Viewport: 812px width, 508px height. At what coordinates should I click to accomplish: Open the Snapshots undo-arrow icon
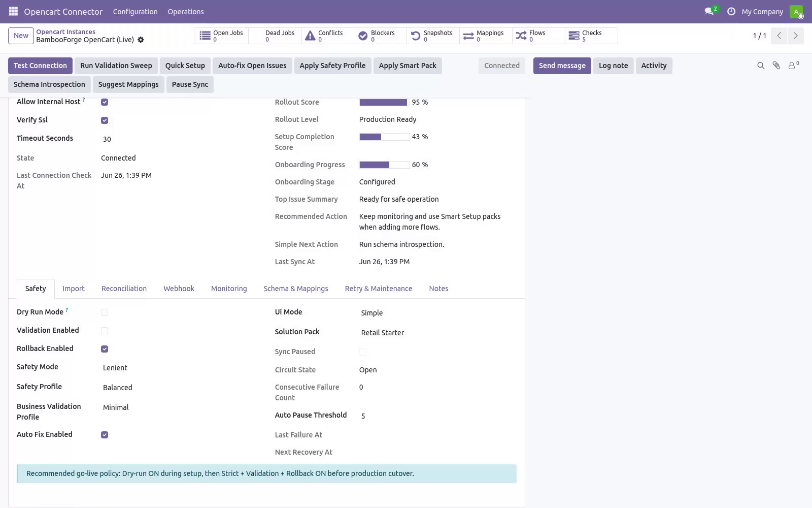[416, 36]
